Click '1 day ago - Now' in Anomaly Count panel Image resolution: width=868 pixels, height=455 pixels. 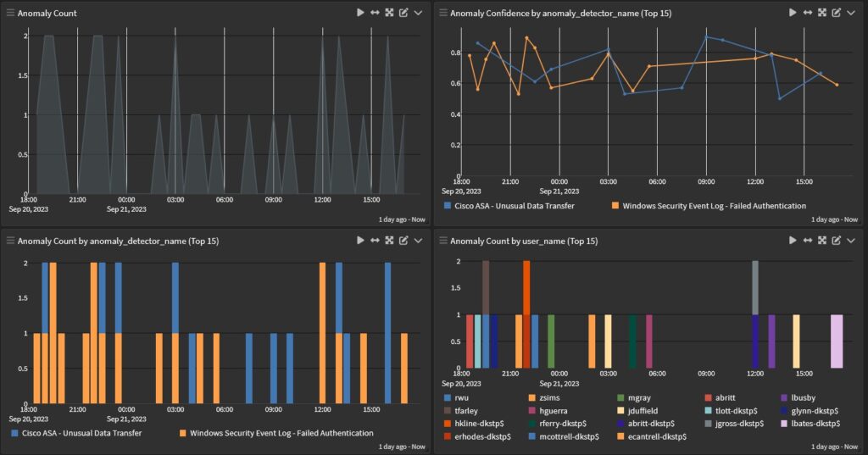(401, 219)
